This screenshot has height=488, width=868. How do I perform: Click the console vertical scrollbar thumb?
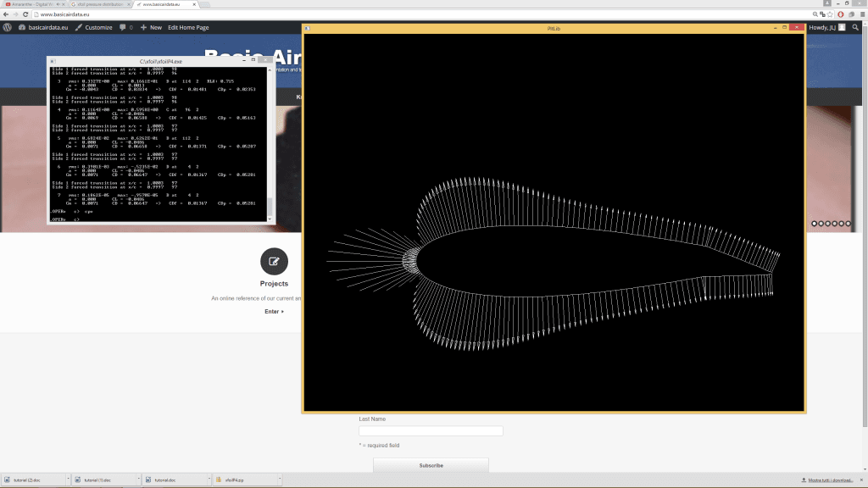pos(270,207)
